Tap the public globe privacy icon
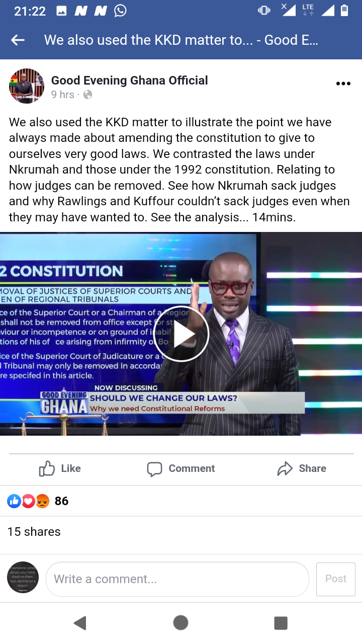This screenshot has width=362, height=644. tap(87, 95)
